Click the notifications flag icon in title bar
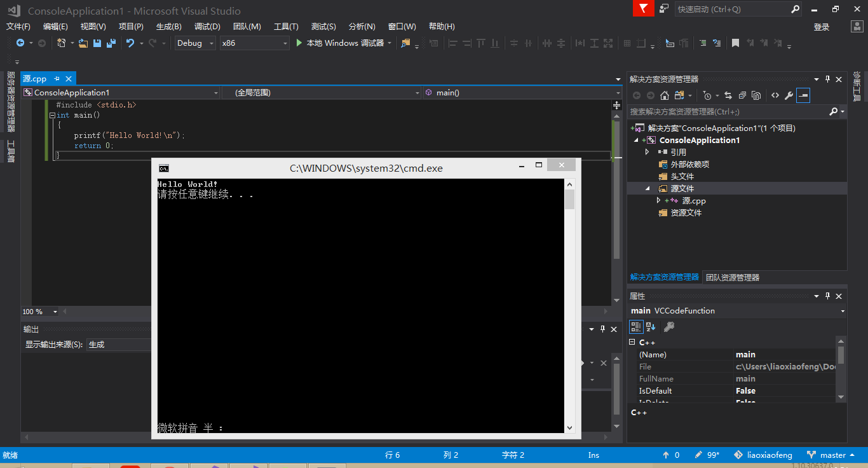Image resolution: width=868 pixels, height=468 pixels. point(644,9)
